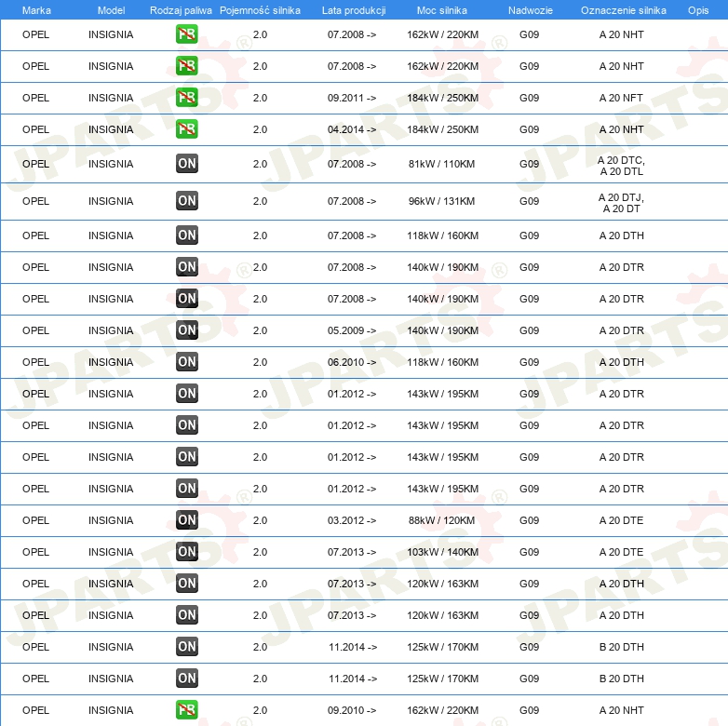Click the A 20 DTJ, A 20 DT engine cell
Viewport: 728px width, 726px height.
[621, 202]
